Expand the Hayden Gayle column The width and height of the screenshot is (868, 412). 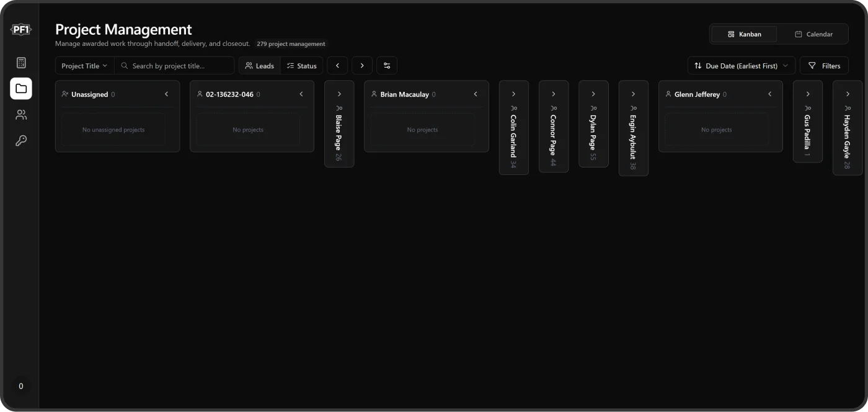(x=848, y=94)
